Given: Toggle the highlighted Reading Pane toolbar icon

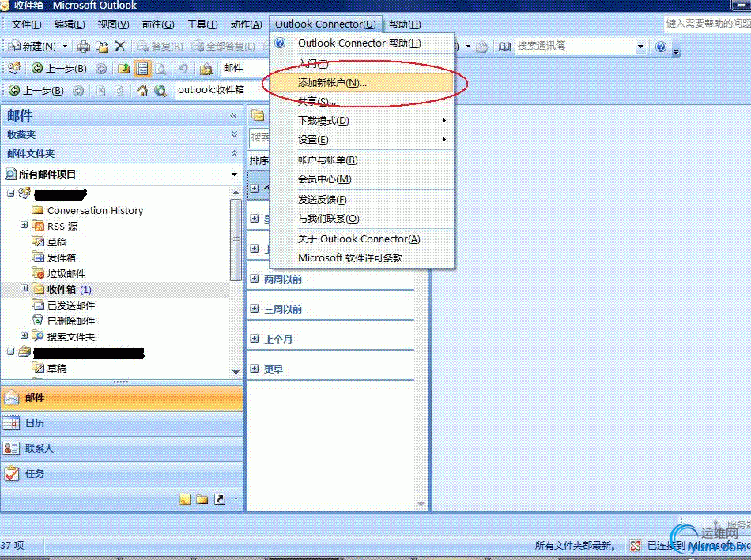Looking at the screenshot, I should pos(142,69).
